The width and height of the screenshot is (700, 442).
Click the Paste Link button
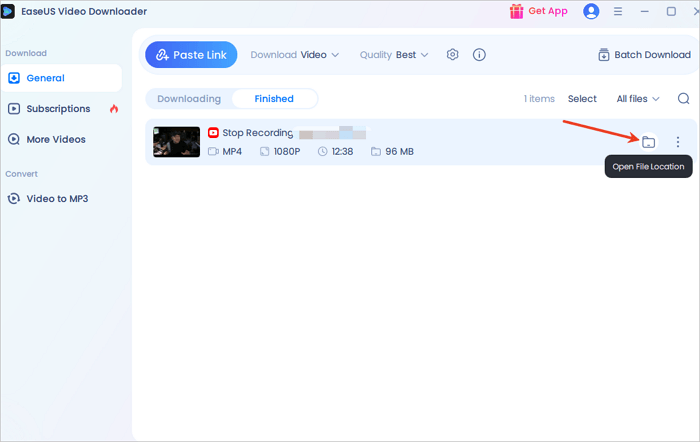tap(191, 55)
